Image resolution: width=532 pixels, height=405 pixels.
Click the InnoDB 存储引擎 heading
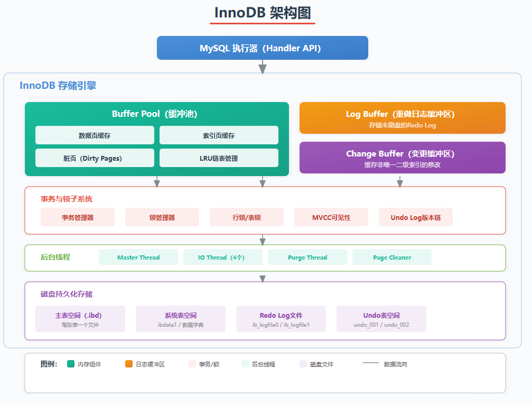click(58, 86)
